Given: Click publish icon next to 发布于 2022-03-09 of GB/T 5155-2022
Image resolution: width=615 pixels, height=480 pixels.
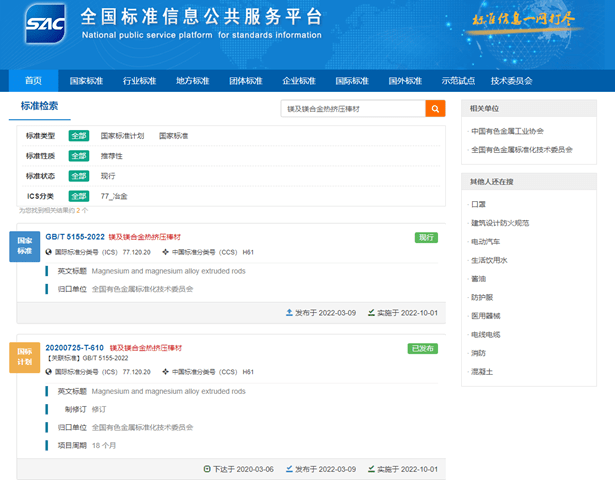Looking at the screenshot, I should pyautogui.click(x=289, y=313).
